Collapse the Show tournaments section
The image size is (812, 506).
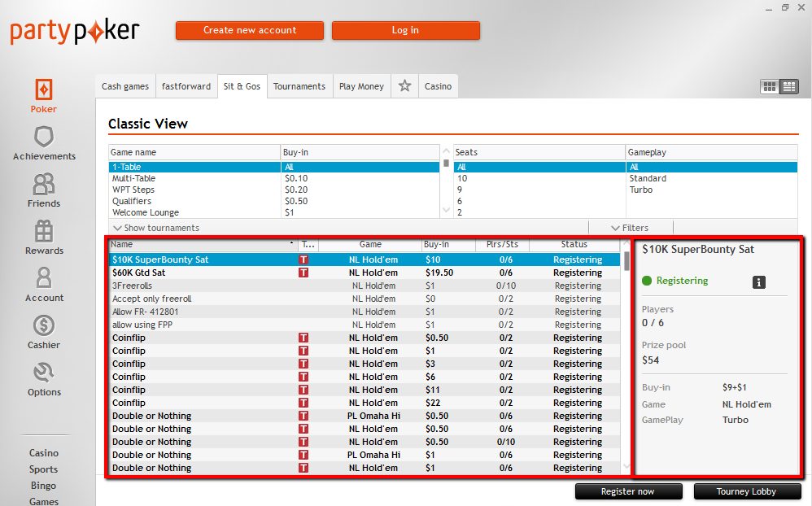coord(156,228)
